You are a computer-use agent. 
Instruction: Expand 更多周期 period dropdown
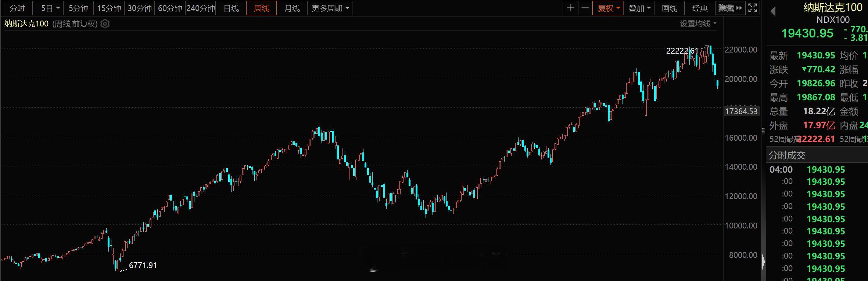click(330, 8)
